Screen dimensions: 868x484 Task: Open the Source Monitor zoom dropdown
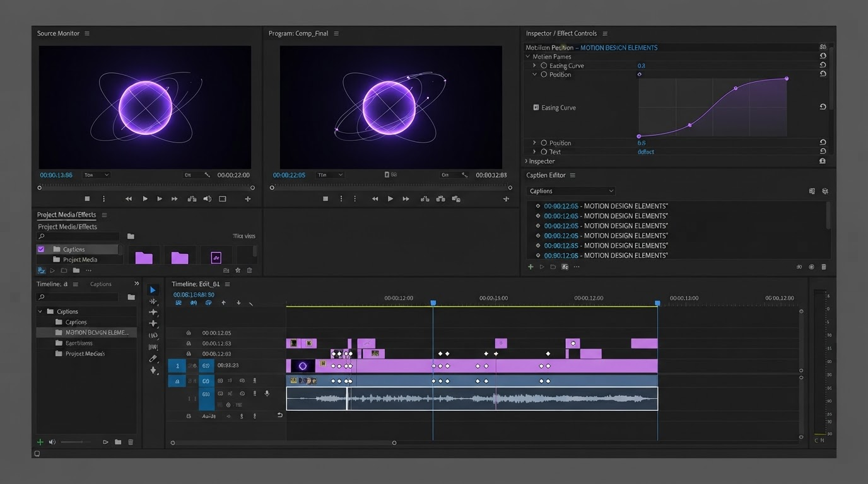(x=97, y=175)
